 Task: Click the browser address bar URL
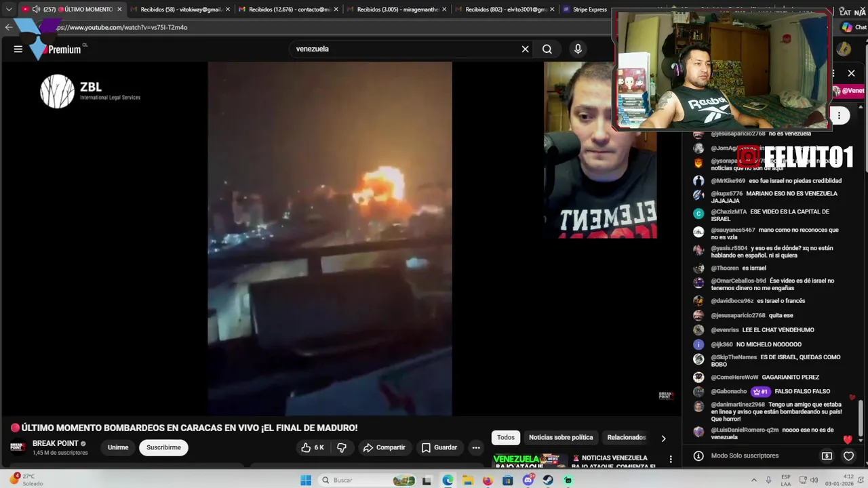click(x=122, y=27)
